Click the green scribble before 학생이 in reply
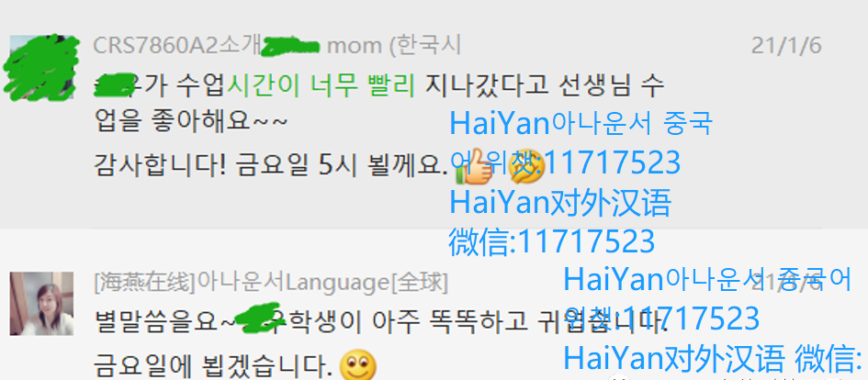Screen dimensions: 868x380 257,319
